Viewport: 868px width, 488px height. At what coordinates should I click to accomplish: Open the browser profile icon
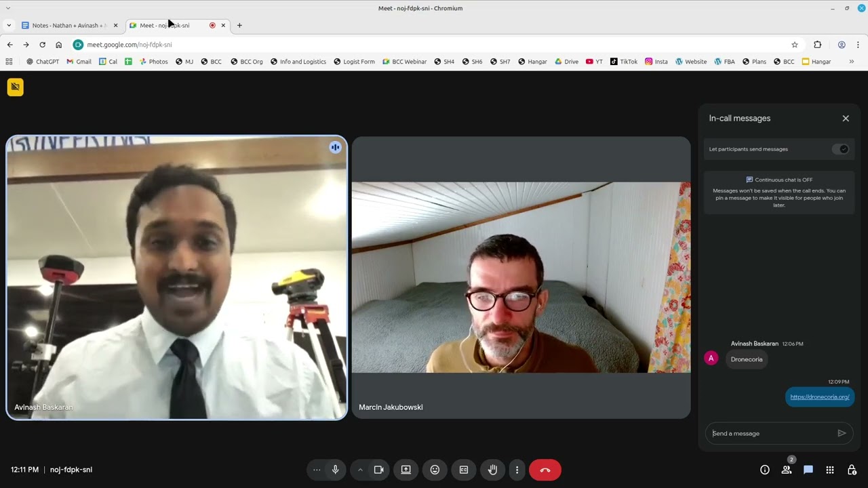click(842, 45)
